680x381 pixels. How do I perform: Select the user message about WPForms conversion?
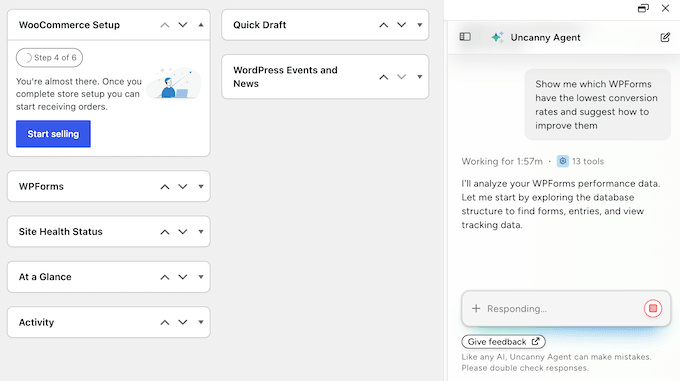click(x=597, y=104)
